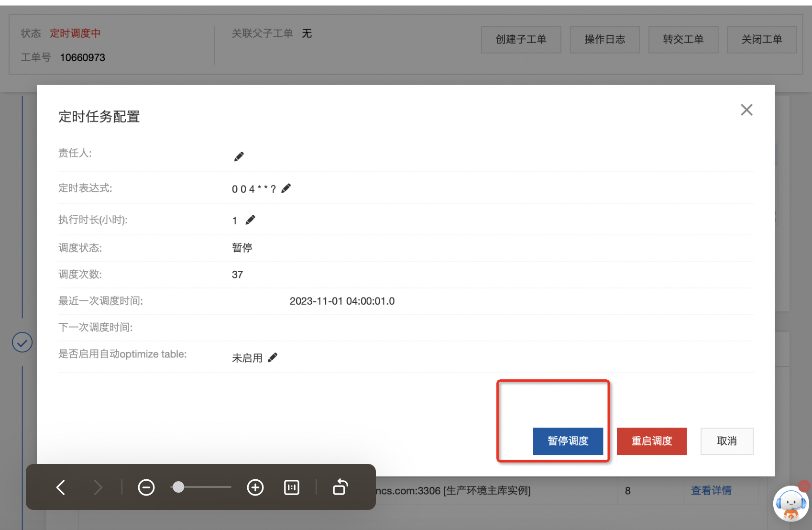Open the customer service robot assistant
812x530 pixels.
(x=791, y=503)
